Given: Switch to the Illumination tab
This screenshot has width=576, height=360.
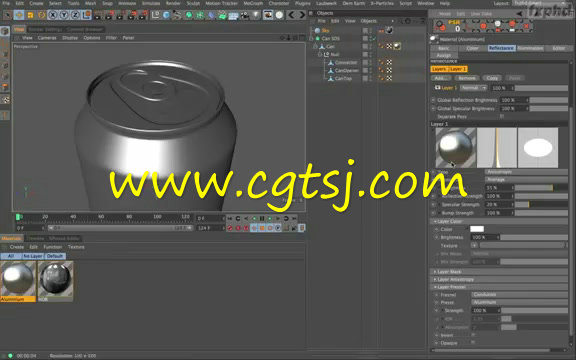Looking at the screenshot, I should coord(530,48).
